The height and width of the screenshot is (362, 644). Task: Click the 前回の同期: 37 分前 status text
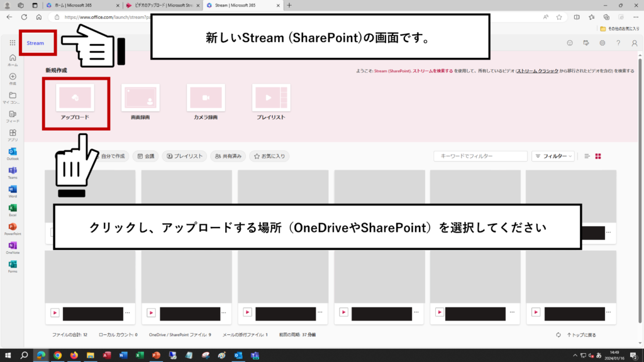(297, 335)
